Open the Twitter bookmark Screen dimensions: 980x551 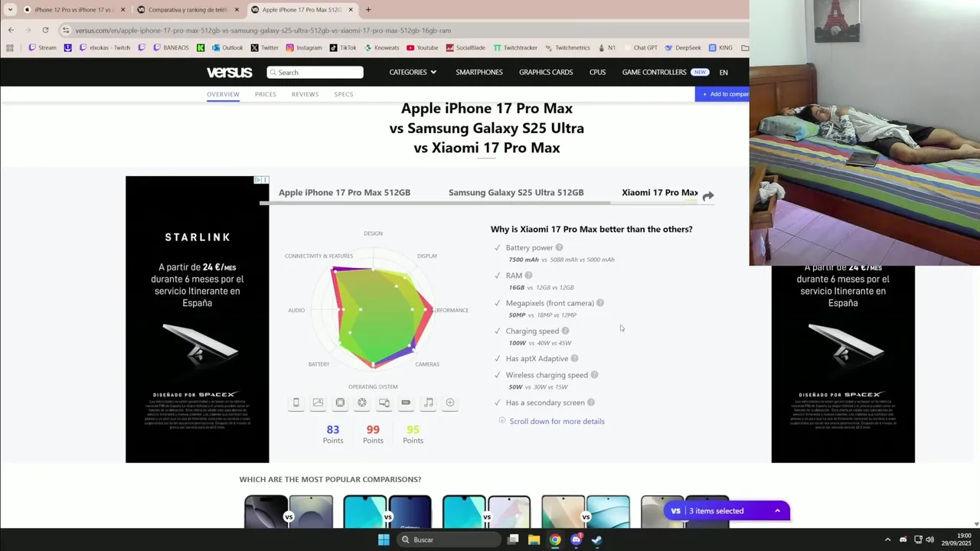click(x=264, y=47)
